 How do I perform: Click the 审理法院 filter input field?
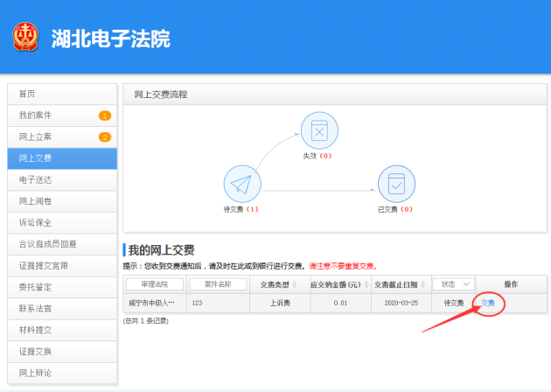[x=155, y=284]
